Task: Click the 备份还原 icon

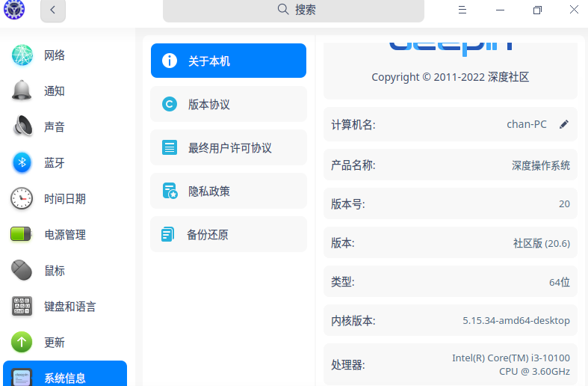Action: [167, 234]
